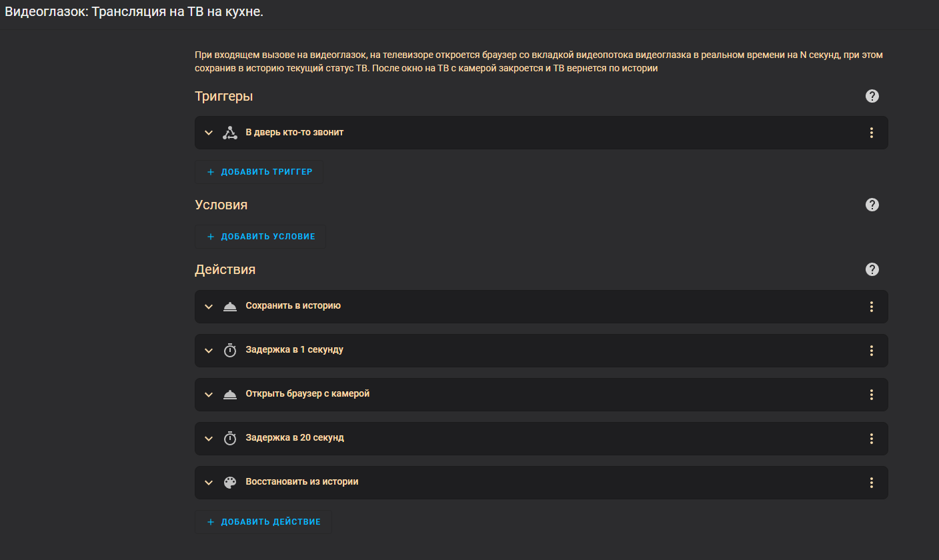This screenshot has width=939, height=560.
Task: Expand the Открыть браузер с камерой action
Action: [x=209, y=395]
